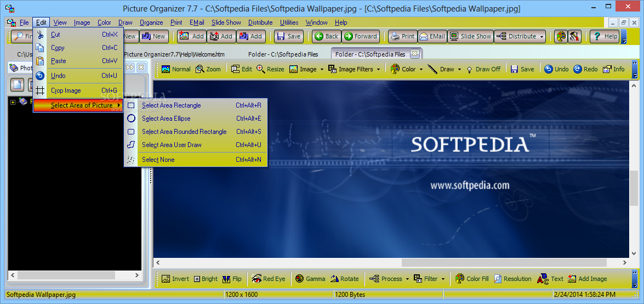Open the Resolution tool

tap(512, 279)
